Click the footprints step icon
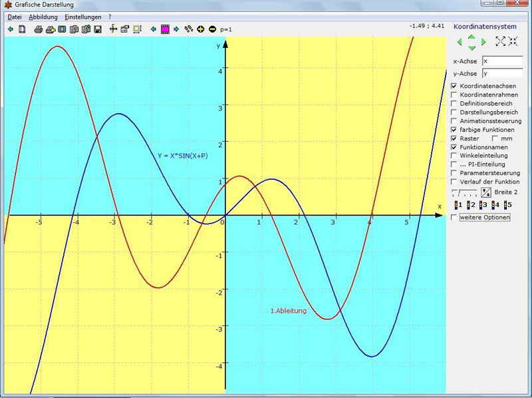532x398 pixels. (x=189, y=29)
